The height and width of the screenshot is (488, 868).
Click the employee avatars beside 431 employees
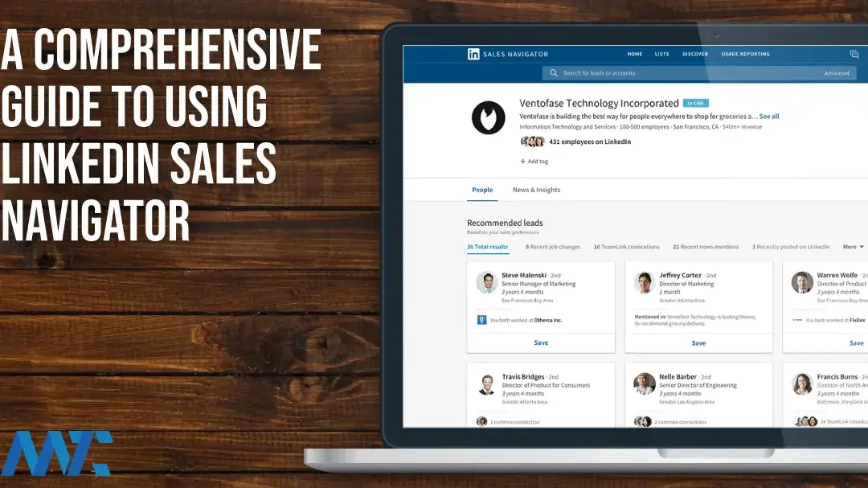[532, 141]
